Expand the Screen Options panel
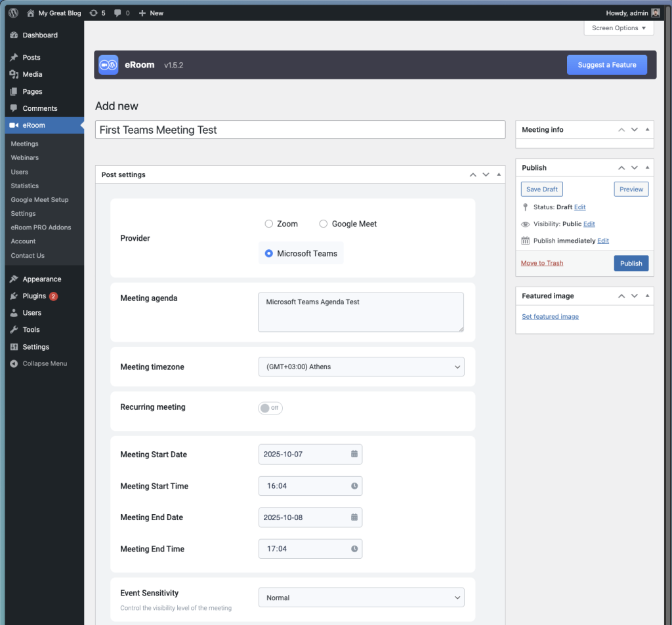 click(618, 28)
